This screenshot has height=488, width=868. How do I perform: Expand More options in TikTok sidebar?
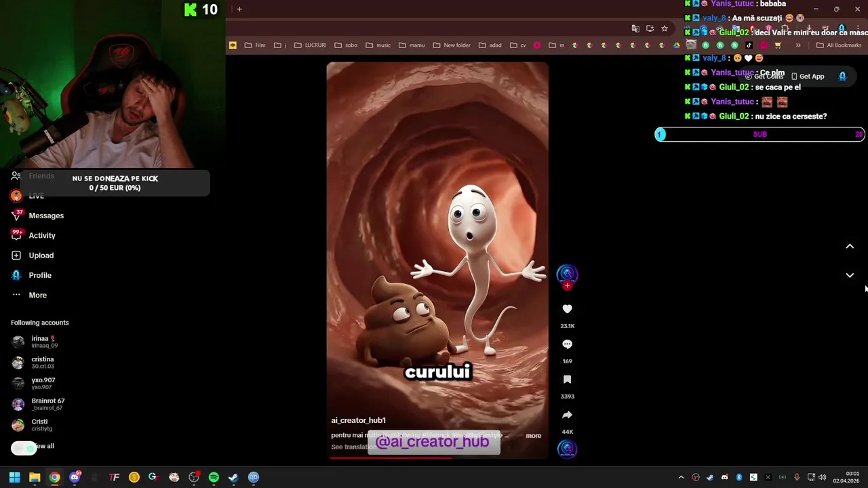pyautogui.click(x=29, y=295)
